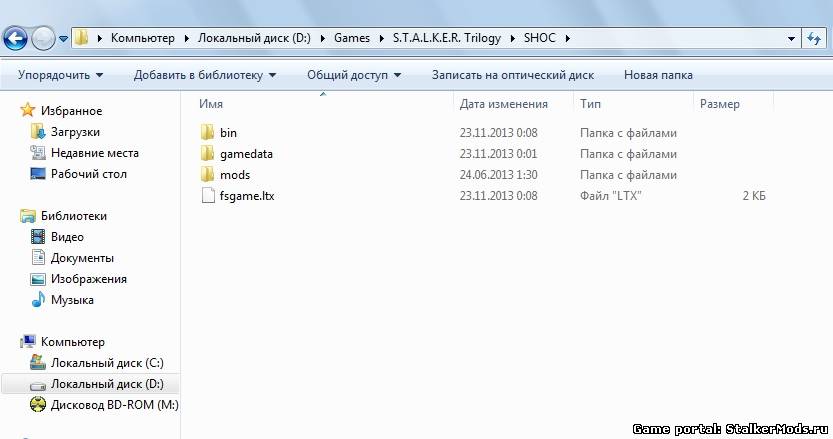Open the Музыка library
This screenshot has width=833, height=439.
click(72, 300)
